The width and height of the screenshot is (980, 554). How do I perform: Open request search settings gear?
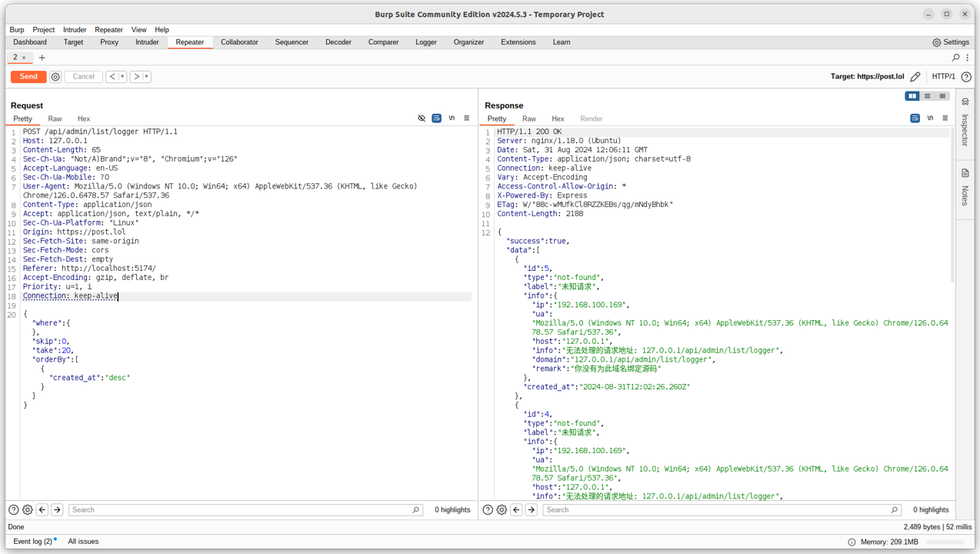(28, 509)
